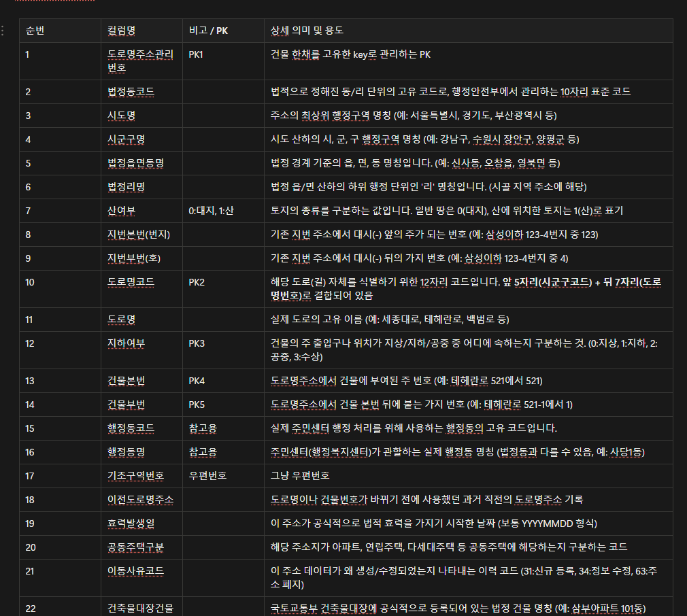Click the description '테헤란로 521-1에서 1'
This screenshot has width=687, height=616.
pyautogui.click(x=469, y=405)
